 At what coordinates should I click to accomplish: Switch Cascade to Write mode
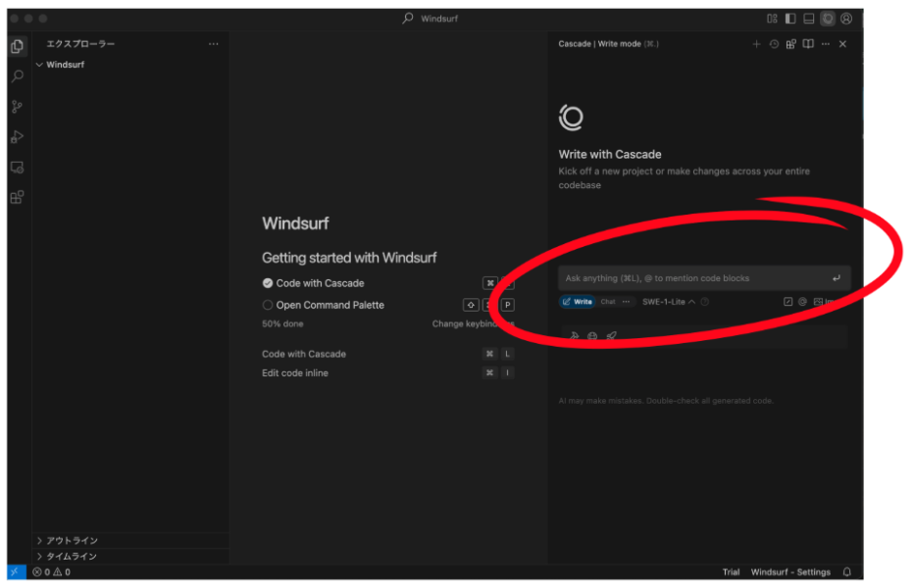pyautogui.click(x=577, y=302)
